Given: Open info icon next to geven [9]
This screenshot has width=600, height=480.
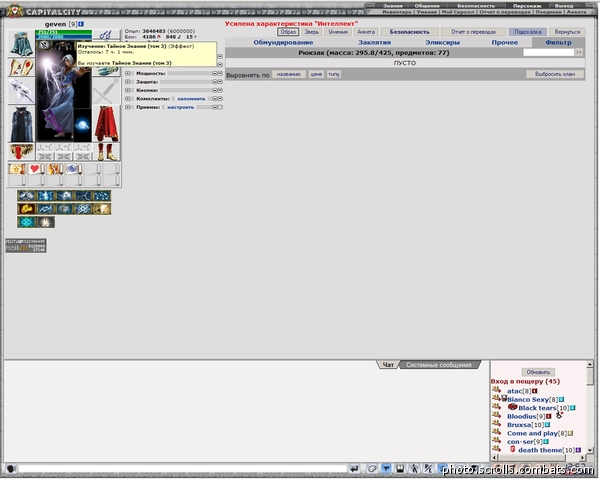Looking at the screenshot, I should (81, 24).
